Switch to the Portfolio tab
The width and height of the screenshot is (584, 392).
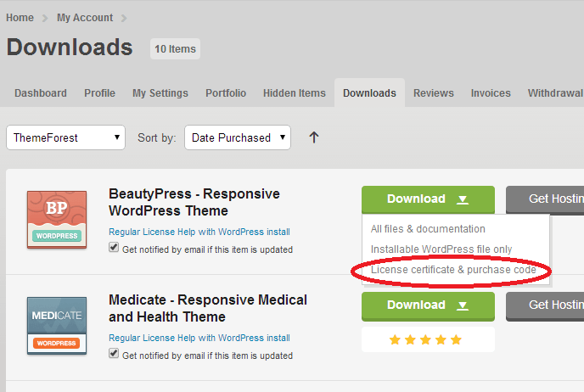[x=226, y=93]
